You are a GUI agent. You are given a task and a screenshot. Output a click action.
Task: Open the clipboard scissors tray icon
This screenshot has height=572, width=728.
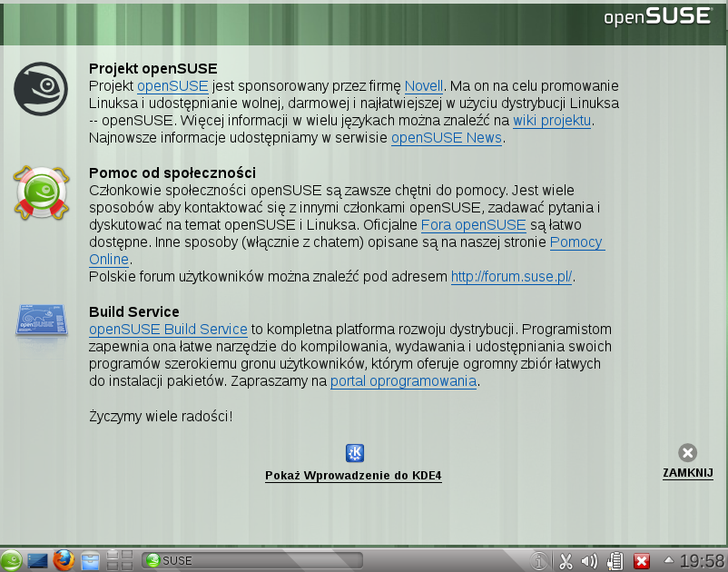point(565,561)
